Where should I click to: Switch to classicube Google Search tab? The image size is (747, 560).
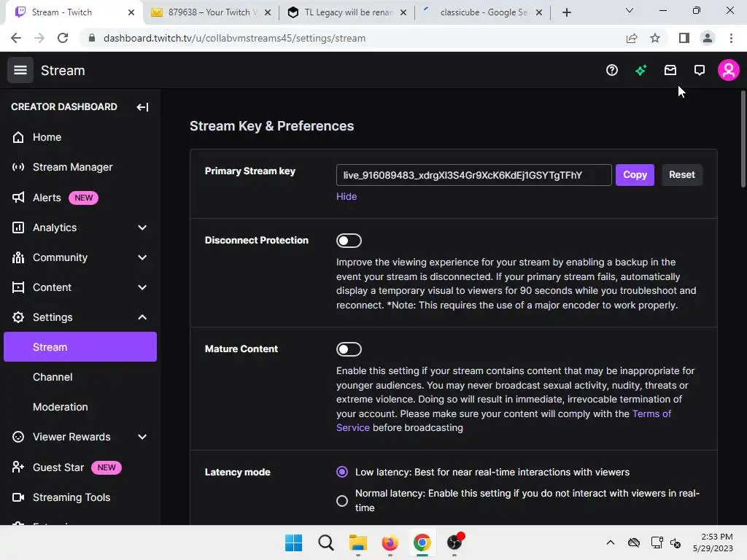coord(482,12)
